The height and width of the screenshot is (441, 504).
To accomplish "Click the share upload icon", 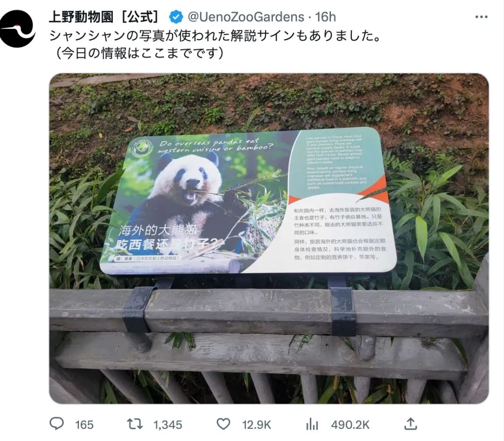I will coord(411,424).
